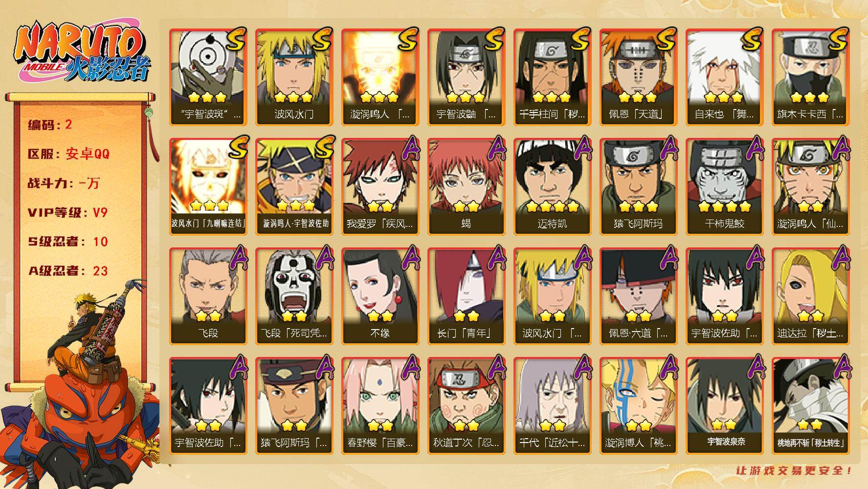Open the 长门「青年」 ninja card

tap(466, 296)
